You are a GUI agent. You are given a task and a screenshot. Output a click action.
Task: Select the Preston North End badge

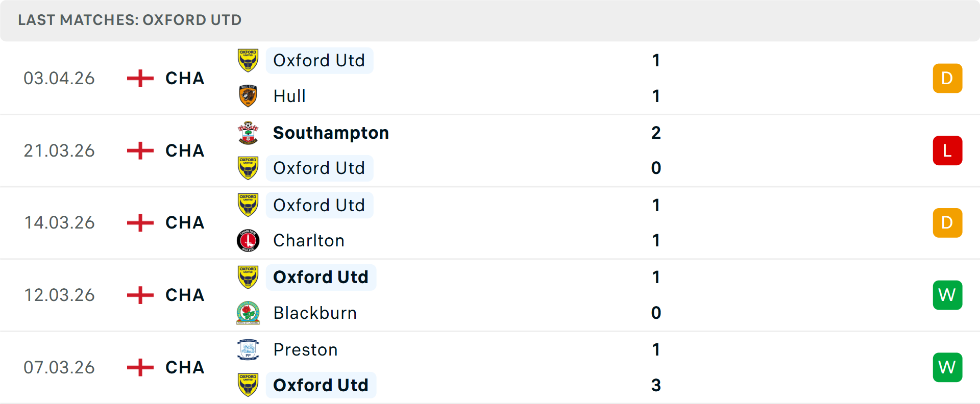pos(248,350)
